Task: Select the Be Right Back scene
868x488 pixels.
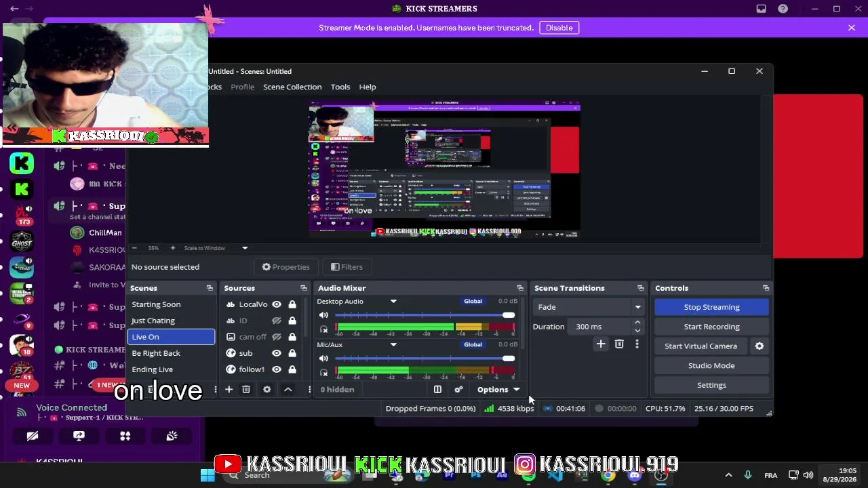Action: [x=171, y=353]
